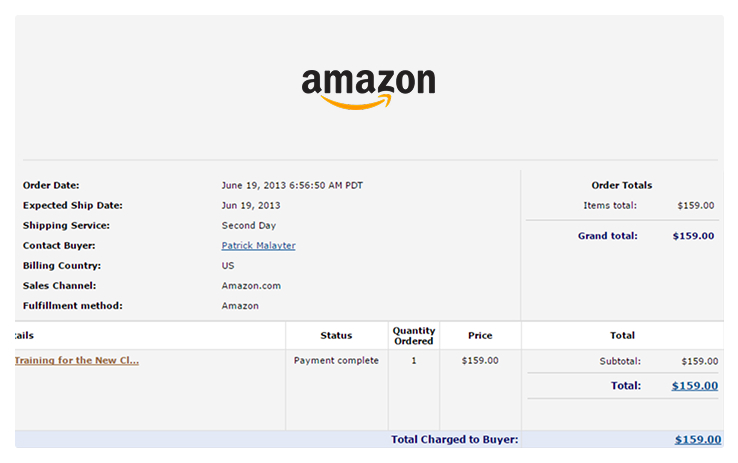Click the Order Totals heading
This screenshot has height=463, width=738.
(622, 185)
